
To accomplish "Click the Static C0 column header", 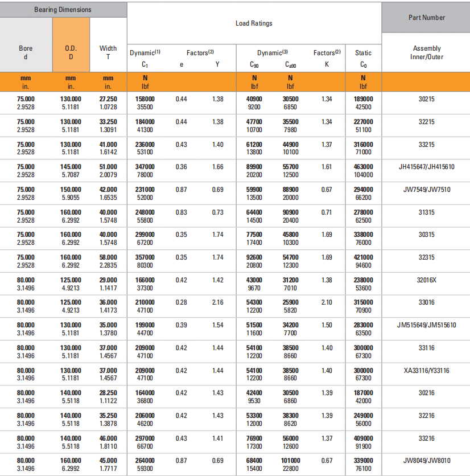I will pos(363,58).
